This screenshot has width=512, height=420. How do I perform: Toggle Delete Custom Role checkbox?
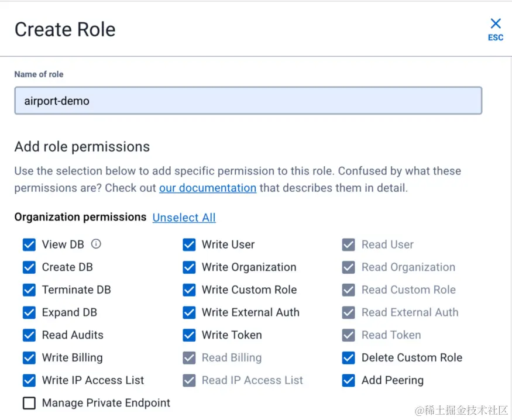click(x=349, y=357)
